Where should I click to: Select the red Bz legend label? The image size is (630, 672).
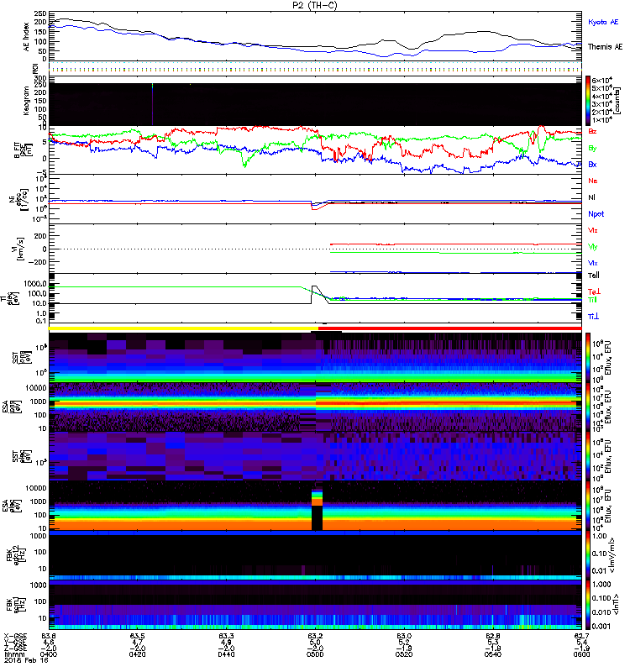coord(592,131)
